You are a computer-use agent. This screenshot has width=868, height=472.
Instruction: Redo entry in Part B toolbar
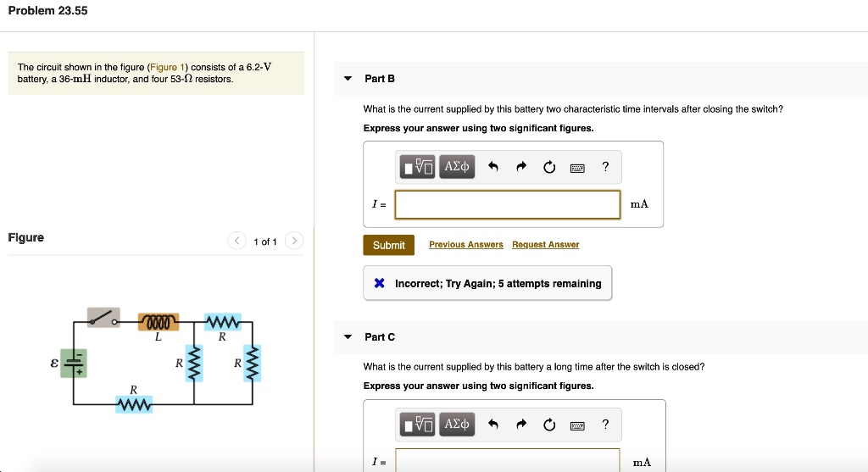point(521,167)
